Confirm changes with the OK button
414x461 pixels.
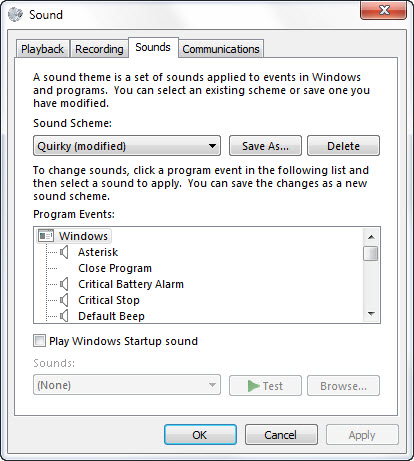coord(200,435)
